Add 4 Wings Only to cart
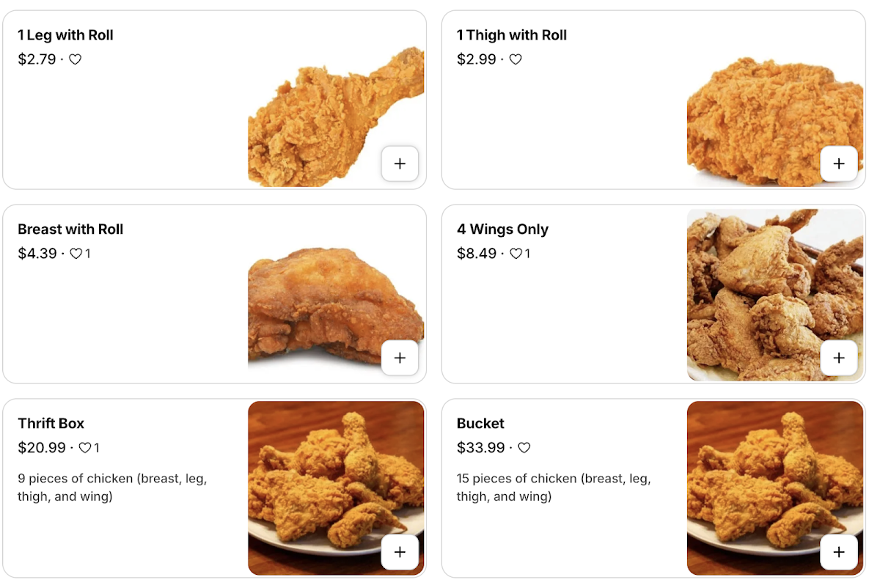Screen dimensions: 880x588 coord(839,358)
